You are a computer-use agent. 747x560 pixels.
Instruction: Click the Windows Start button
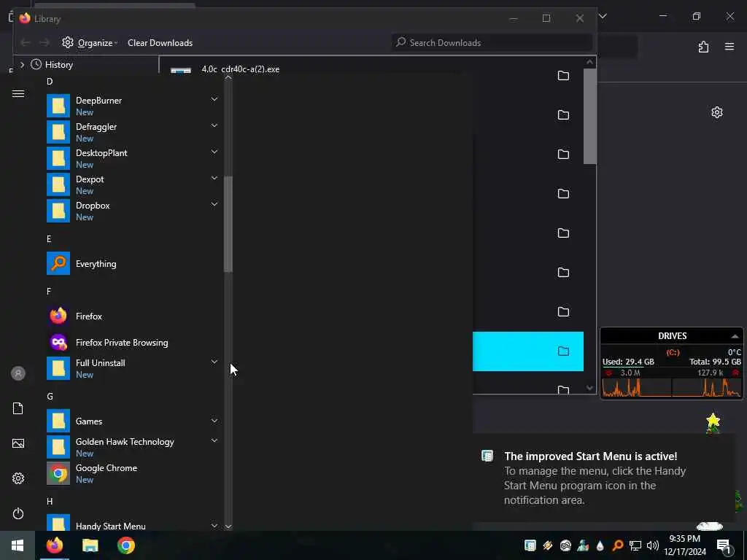coord(18,545)
